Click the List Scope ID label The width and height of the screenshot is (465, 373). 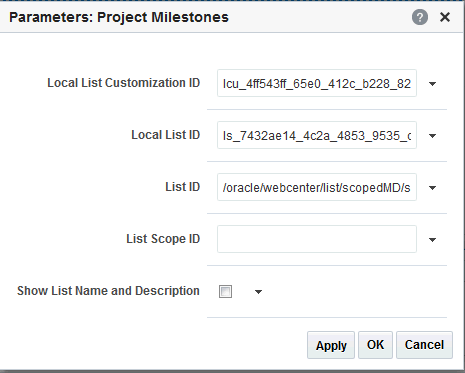click(x=163, y=239)
